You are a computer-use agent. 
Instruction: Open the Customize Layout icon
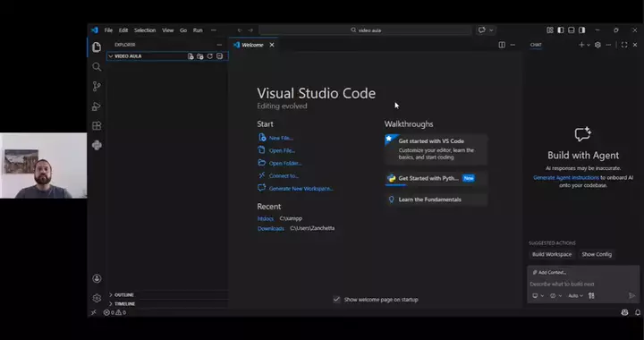click(x=550, y=30)
